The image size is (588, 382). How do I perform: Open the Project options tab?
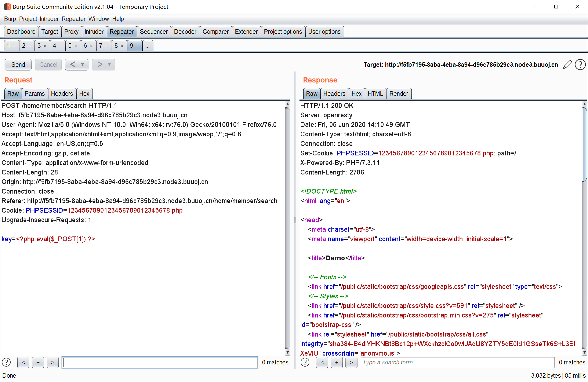pos(283,32)
